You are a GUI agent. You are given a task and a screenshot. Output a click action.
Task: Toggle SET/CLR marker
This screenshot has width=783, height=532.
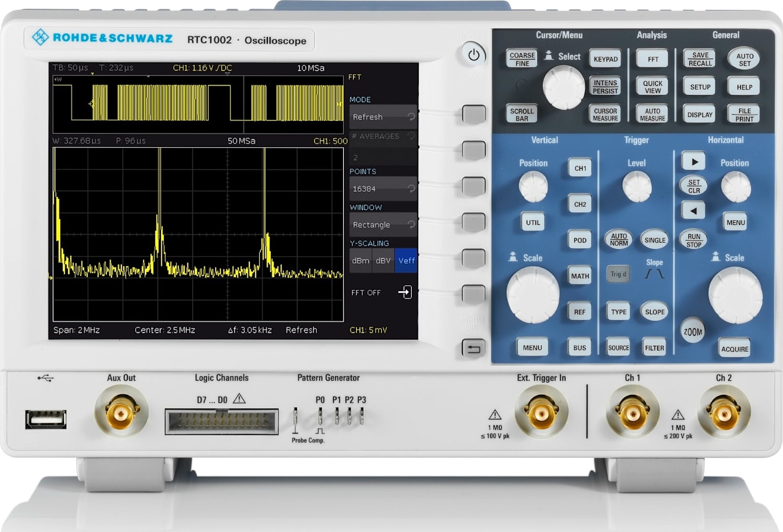694,186
